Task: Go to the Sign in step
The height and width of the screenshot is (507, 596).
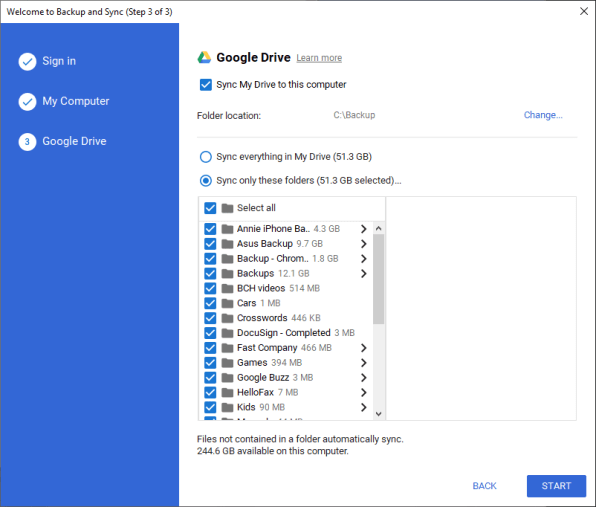Action: (59, 61)
